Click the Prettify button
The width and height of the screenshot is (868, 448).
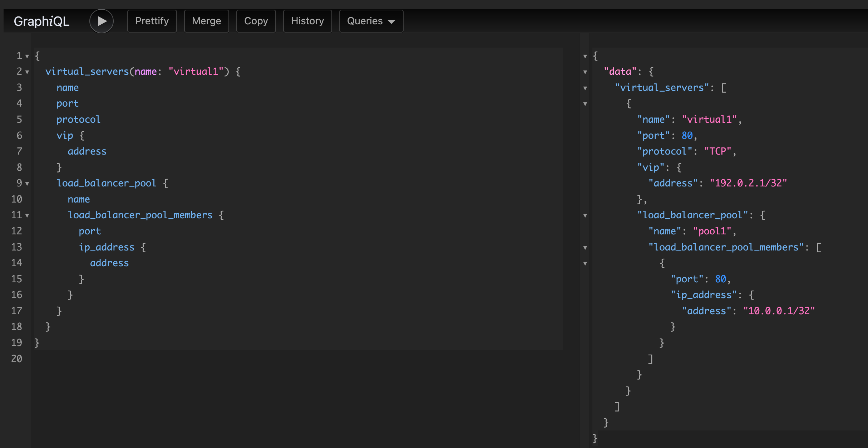152,21
